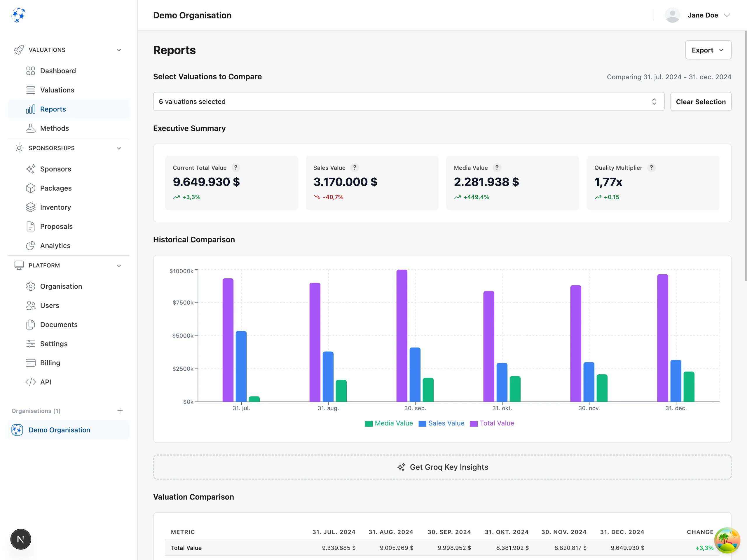This screenshot has height=560, width=747.
Task: Click the Analytics pie chart icon
Action: (x=30, y=245)
